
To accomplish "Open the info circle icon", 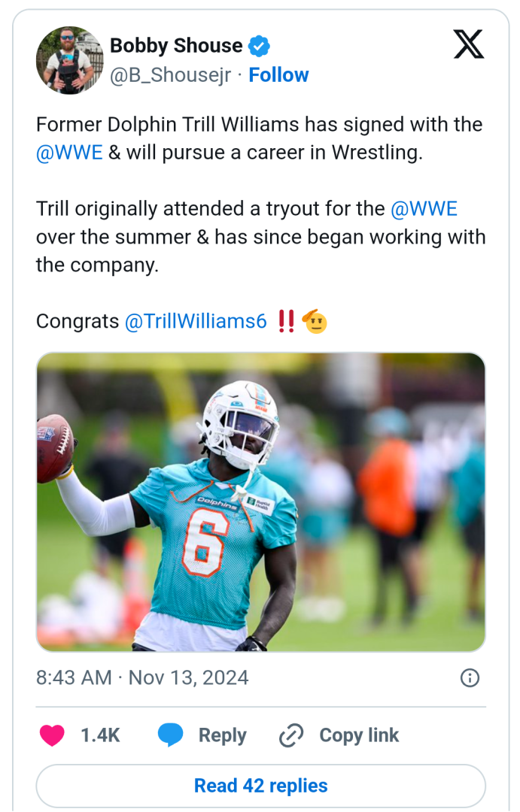I will coord(470,678).
